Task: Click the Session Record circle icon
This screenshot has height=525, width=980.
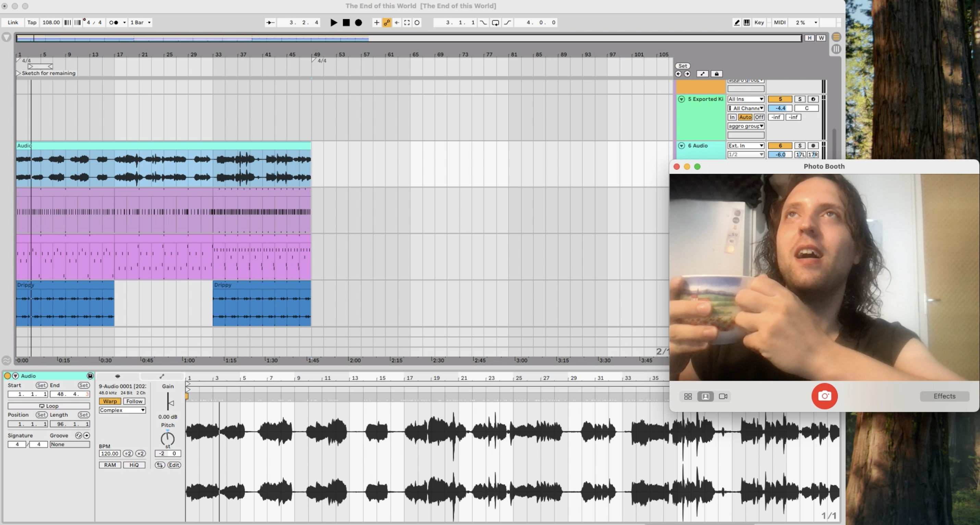Action: [x=417, y=22]
